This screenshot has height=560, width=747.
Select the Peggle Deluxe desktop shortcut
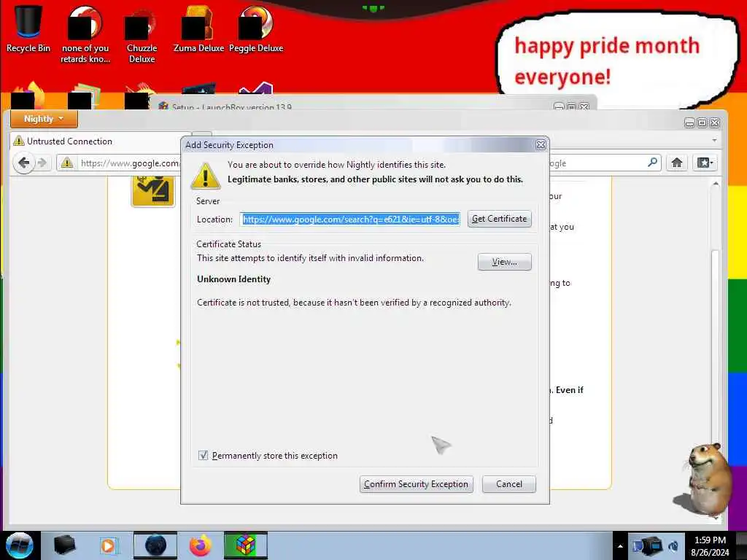click(256, 28)
